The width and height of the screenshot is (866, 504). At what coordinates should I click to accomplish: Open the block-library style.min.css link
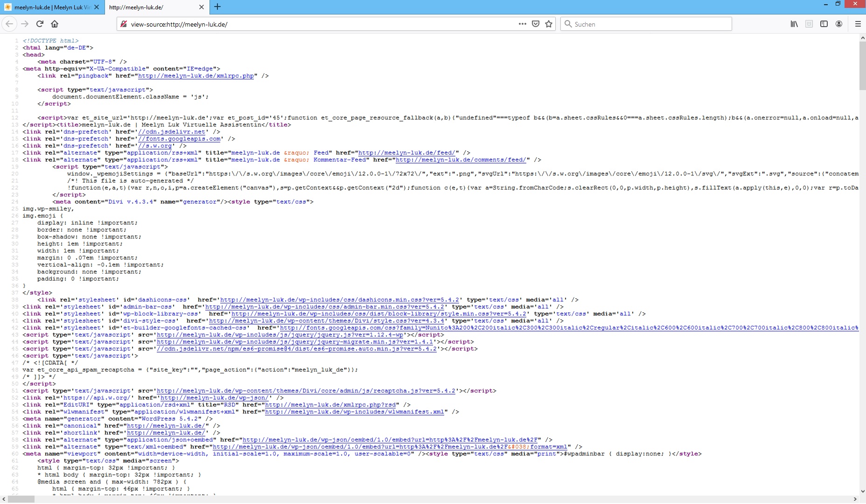click(x=379, y=314)
